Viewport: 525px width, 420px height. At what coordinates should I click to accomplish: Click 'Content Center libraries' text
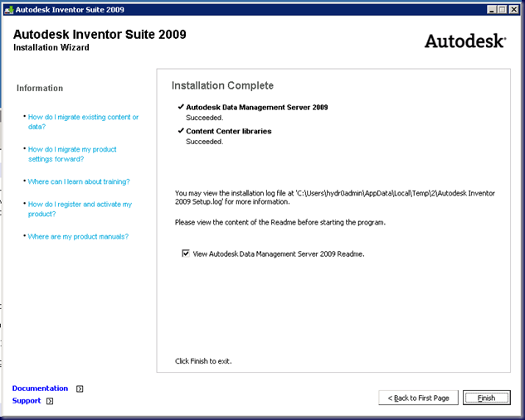click(x=229, y=131)
